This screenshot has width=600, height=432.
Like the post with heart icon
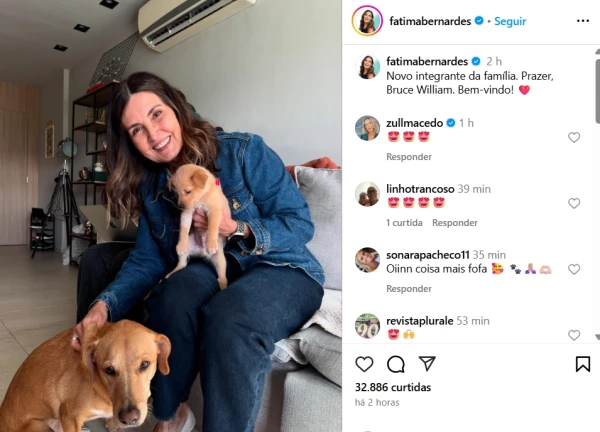(x=364, y=364)
